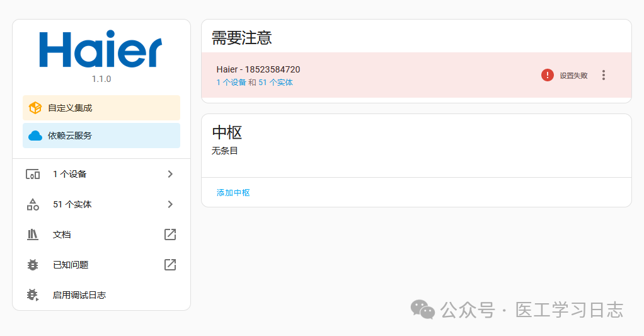Click the 依赖云服务 badge
Image resolution: width=644 pixels, height=336 pixels.
tap(101, 136)
